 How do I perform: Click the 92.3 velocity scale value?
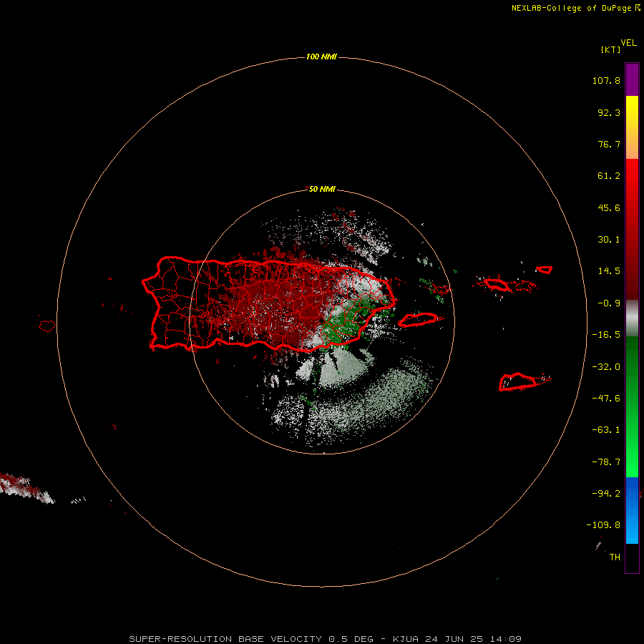click(x=609, y=112)
